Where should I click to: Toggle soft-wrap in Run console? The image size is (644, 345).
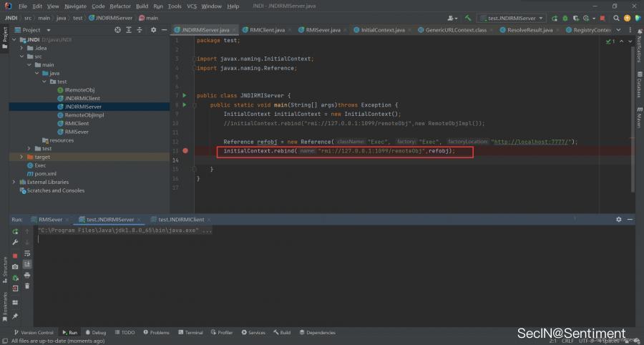[x=27, y=253]
